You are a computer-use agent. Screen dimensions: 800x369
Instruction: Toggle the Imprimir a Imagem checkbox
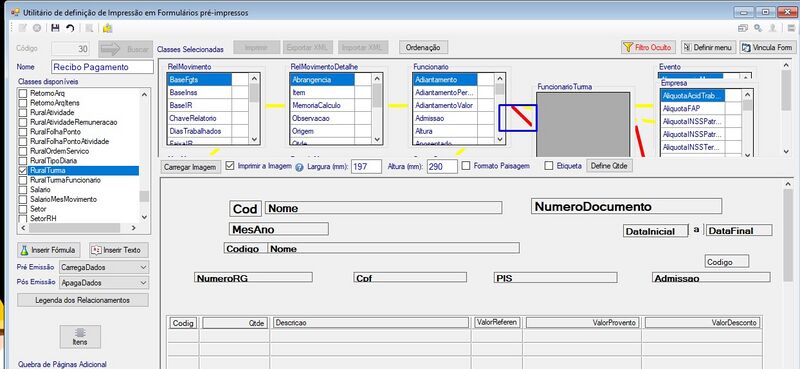tap(230, 166)
